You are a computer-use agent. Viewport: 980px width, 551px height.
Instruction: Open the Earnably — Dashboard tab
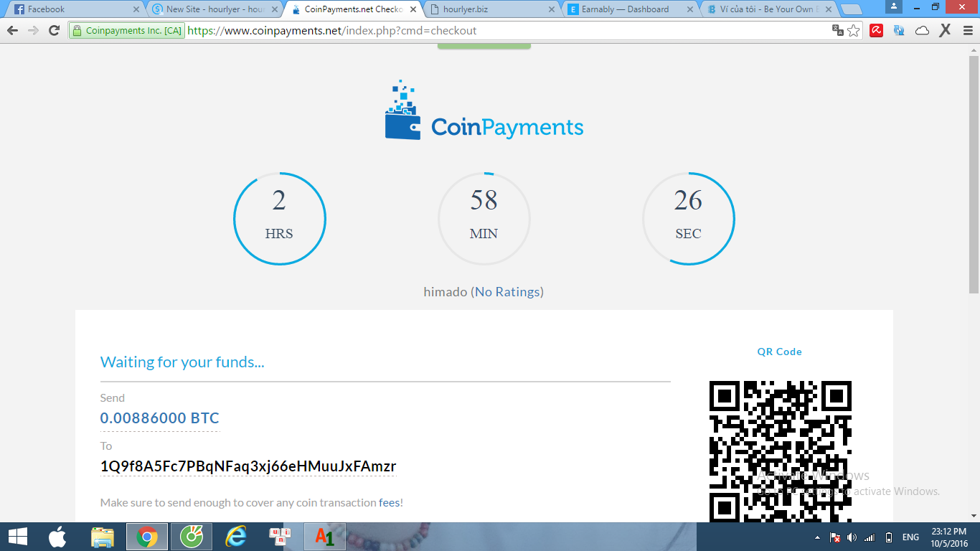click(630, 9)
